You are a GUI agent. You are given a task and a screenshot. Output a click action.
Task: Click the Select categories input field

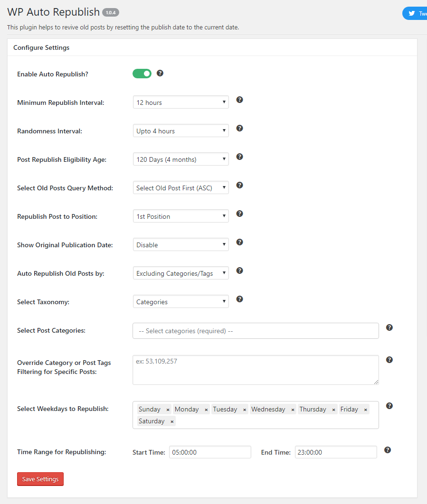(x=256, y=331)
